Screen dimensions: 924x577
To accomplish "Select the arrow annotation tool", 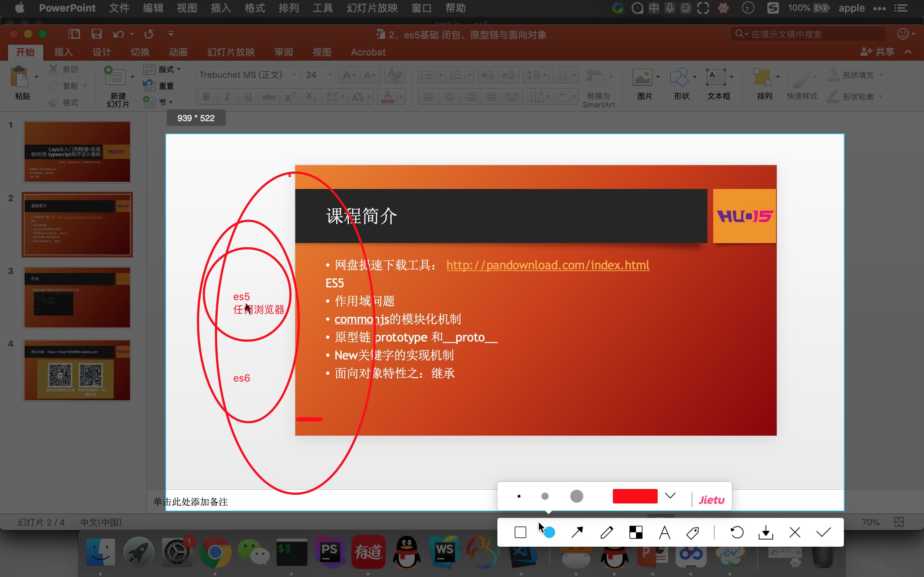I will (577, 532).
